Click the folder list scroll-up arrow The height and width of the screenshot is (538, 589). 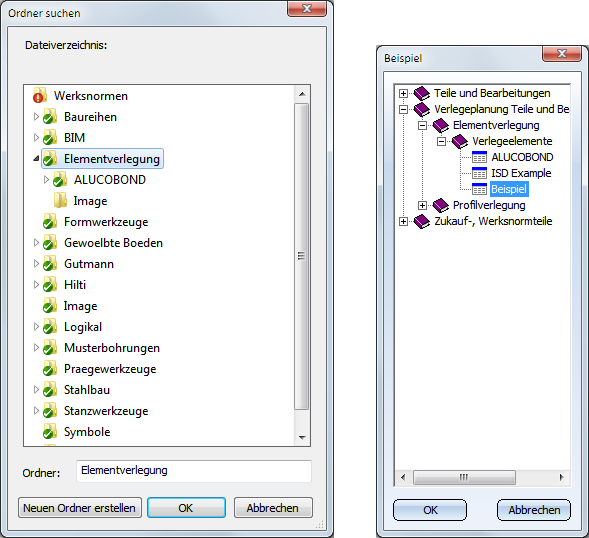tap(302, 94)
